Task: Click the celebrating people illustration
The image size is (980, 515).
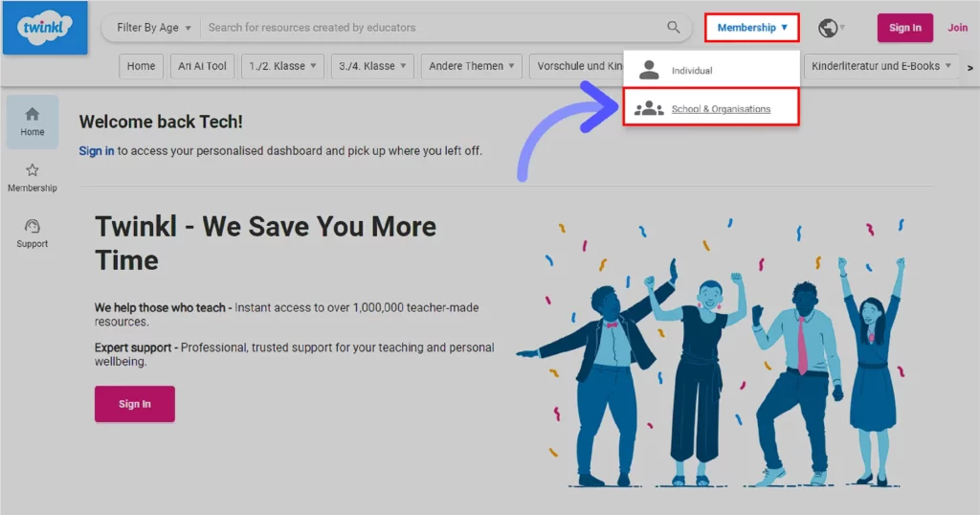Action: (x=712, y=353)
